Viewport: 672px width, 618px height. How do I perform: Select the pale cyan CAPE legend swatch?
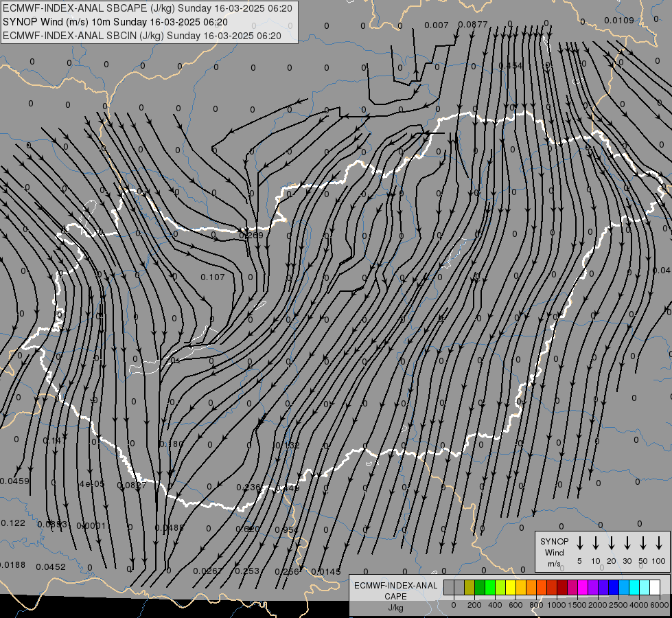(645, 588)
